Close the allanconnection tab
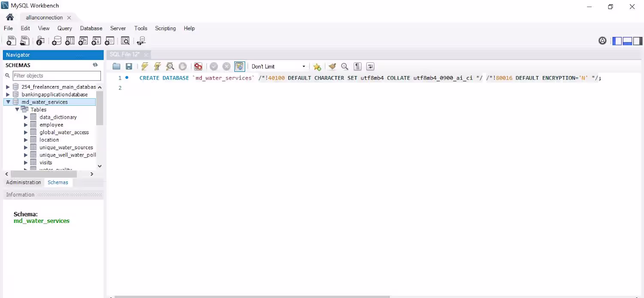644x298 pixels. pyautogui.click(x=69, y=18)
